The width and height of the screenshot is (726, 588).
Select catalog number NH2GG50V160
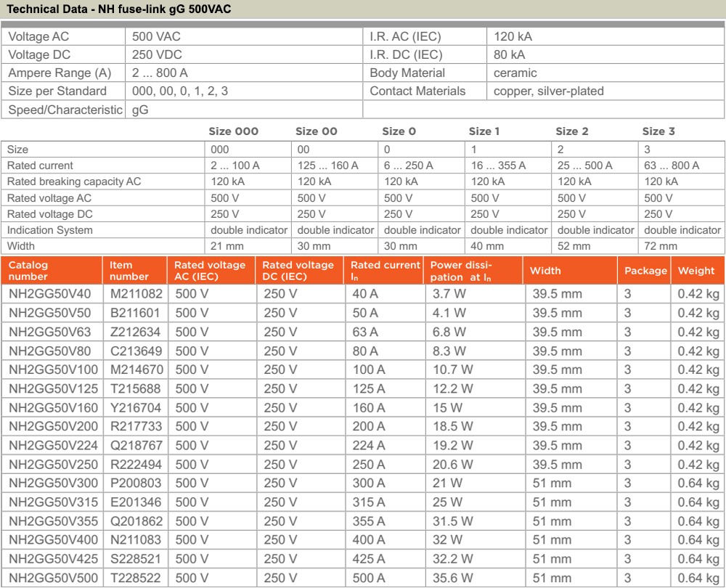[53, 408]
